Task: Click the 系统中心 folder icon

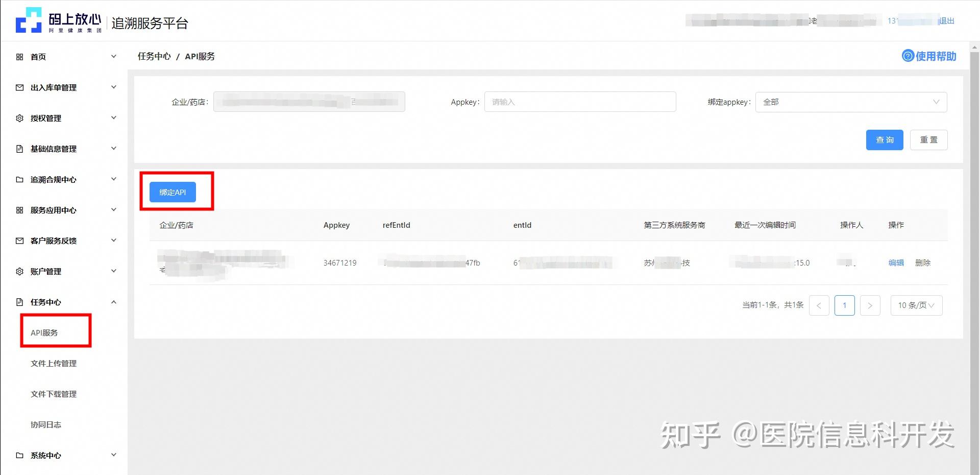Action: (x=19, y=456)
